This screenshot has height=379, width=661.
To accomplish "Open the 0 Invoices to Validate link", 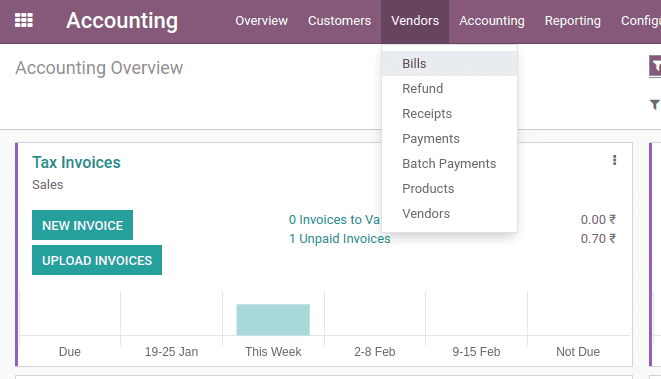I will point(334,220).
